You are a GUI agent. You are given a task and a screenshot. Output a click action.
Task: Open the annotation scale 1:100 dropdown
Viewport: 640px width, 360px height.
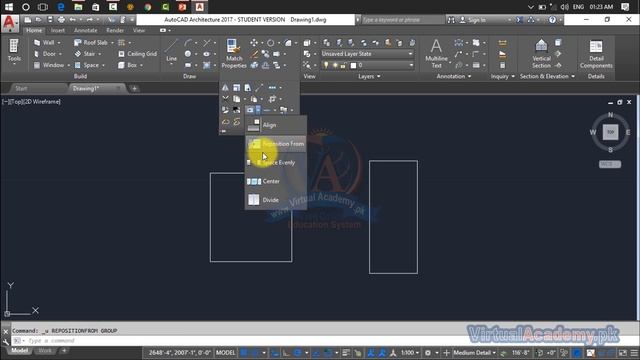pos(410,353)
